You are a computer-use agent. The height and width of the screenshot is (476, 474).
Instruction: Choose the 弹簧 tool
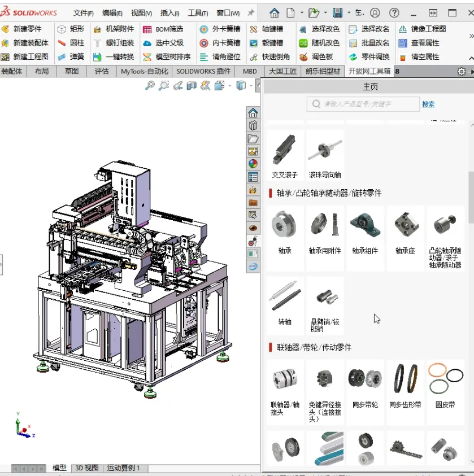tap(71, 57)
